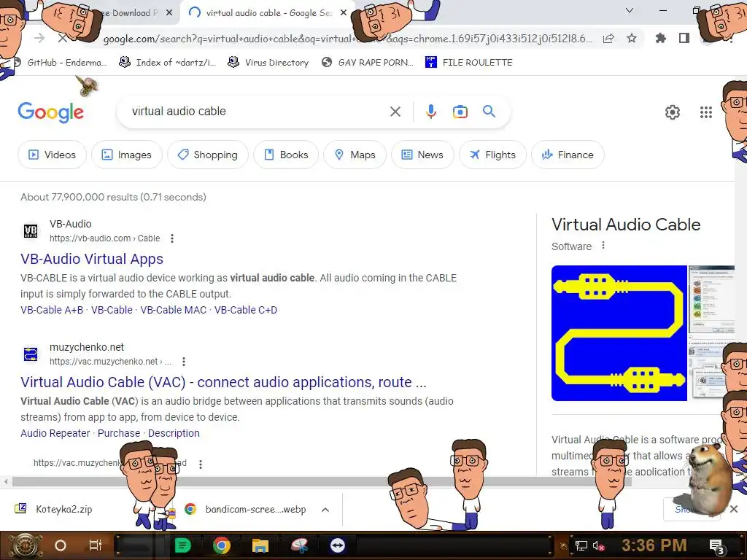Open Virtual Audio Cable yellow cable image
Image resolution: width=747 pixels, height=560 pixels.
[x=619, y=332]
